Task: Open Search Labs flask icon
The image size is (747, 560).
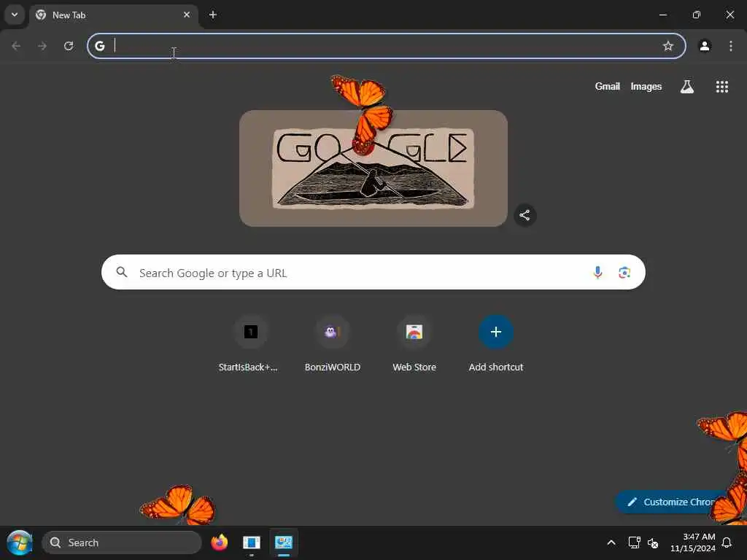Action: [x=686, y=87]
